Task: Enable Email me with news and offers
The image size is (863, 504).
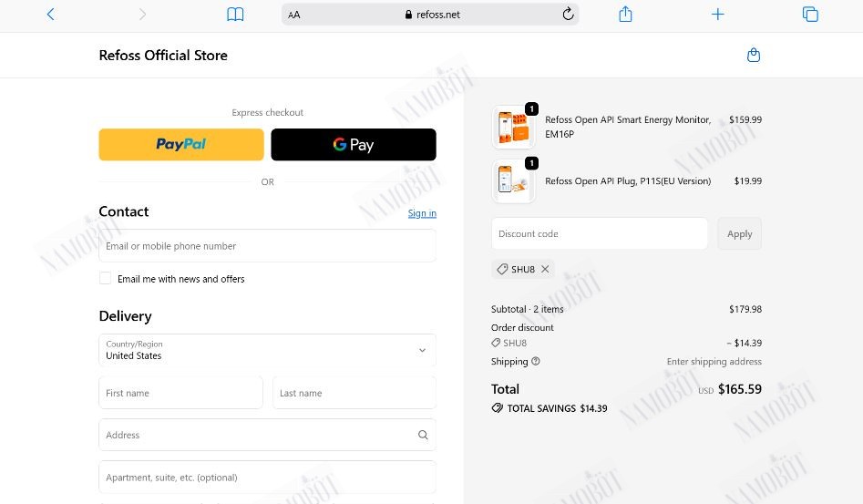Action: [105, 278]
